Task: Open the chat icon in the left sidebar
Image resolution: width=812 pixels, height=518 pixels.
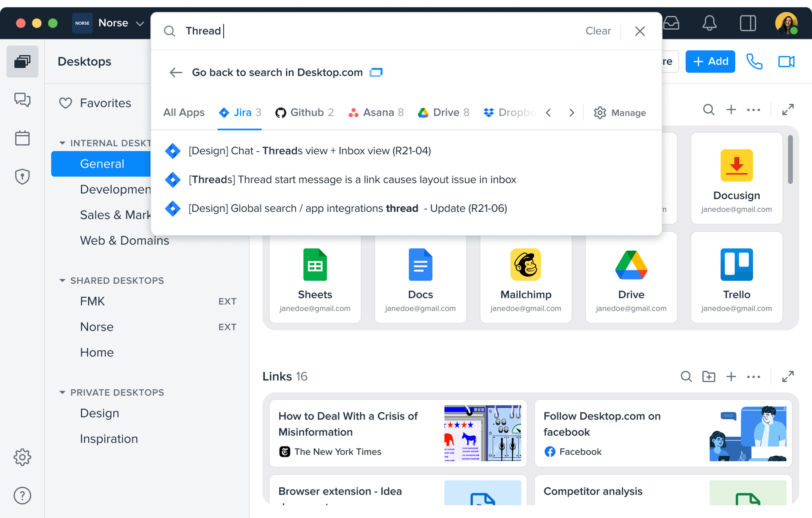Action: (22, 100)
